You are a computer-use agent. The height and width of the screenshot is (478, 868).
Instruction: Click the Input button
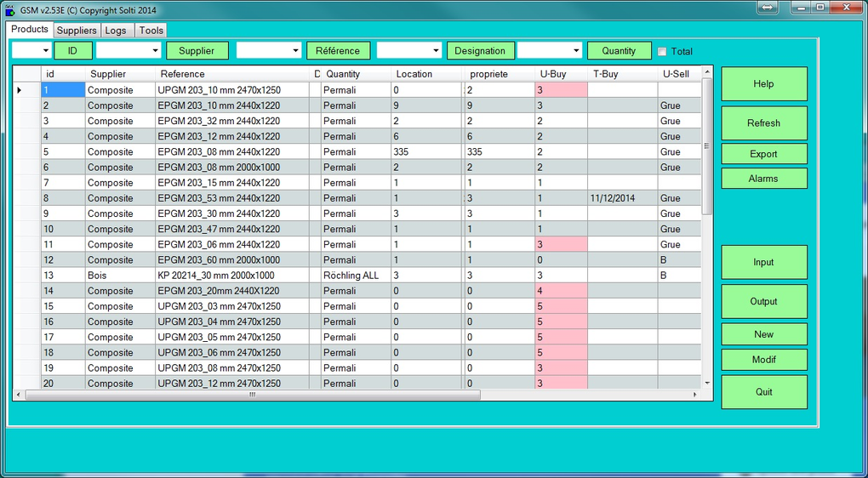(x=763, y=262)
